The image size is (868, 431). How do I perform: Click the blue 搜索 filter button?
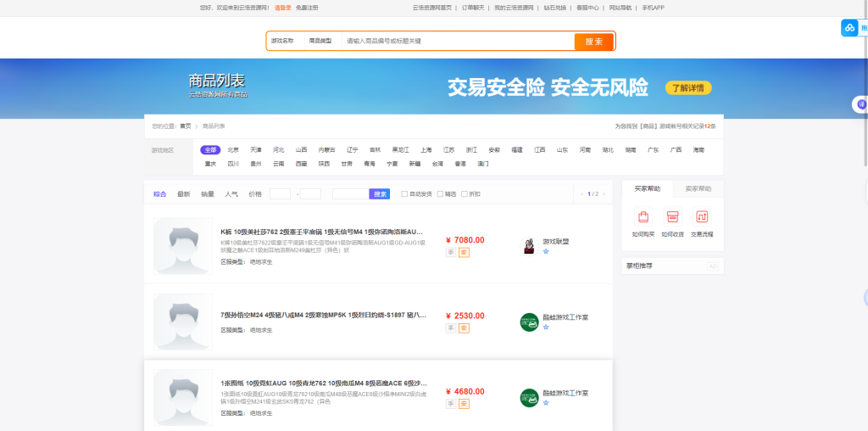click(x=380, y=194)
